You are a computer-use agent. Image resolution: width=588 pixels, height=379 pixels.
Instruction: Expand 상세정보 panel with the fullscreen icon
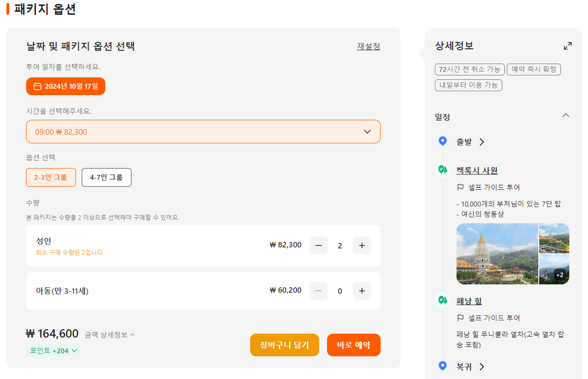[x=568, y=46]
